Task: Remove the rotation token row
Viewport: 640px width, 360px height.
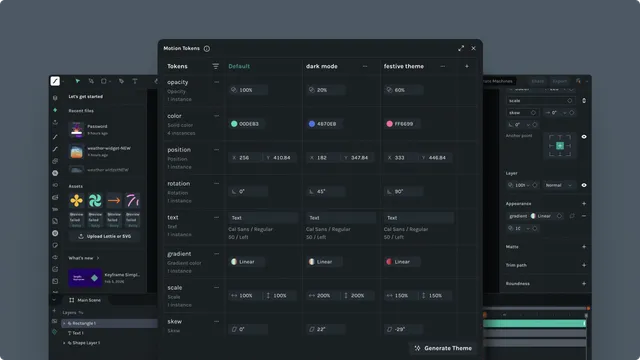Action: (217, 184)
